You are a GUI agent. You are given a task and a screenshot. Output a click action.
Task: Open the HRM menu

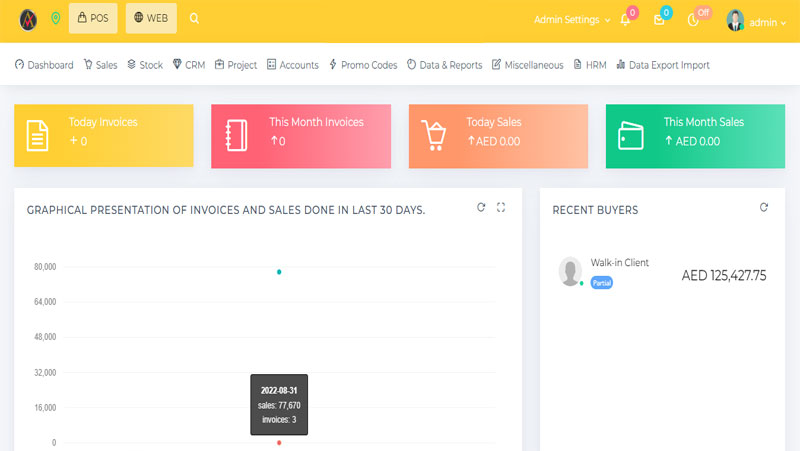point(590,65)
